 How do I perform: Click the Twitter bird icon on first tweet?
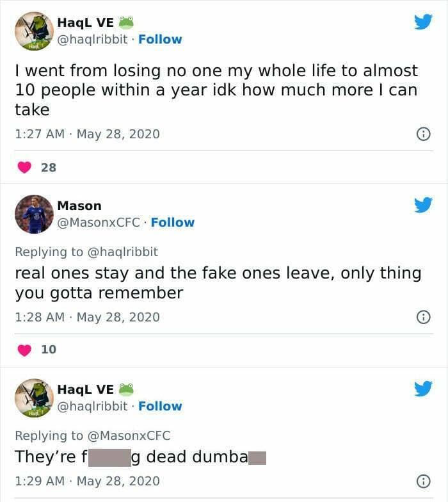[422, 22]
